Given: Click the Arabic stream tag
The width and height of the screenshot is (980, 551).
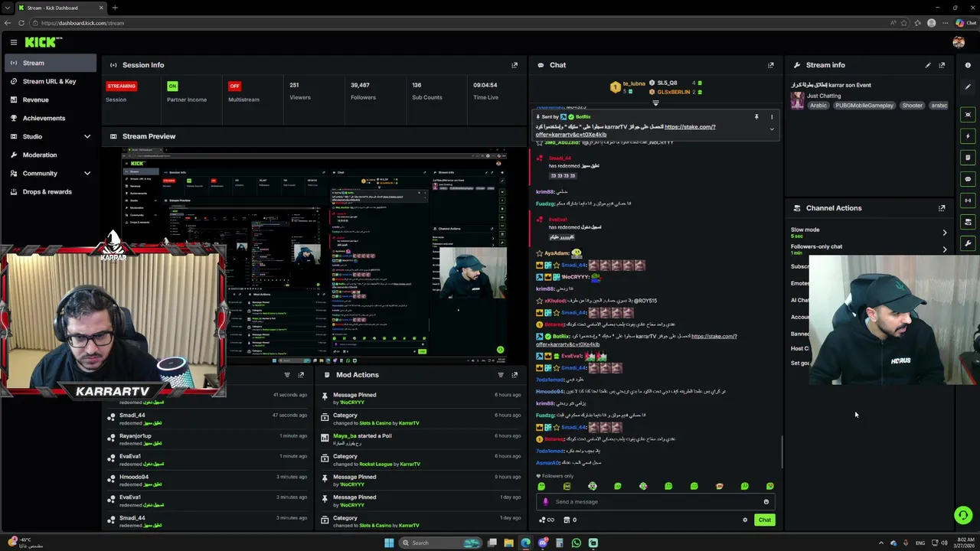Looking at the screenshot, I should (818, 106).
